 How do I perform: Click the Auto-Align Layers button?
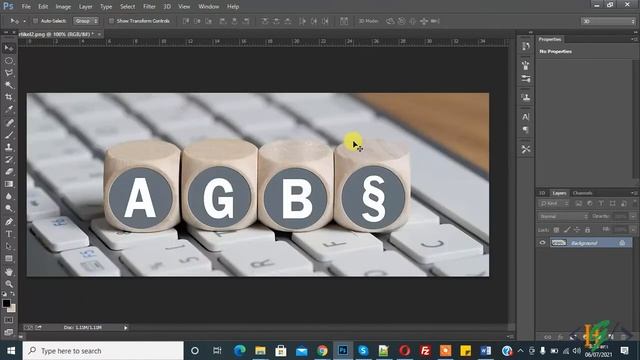344,21
